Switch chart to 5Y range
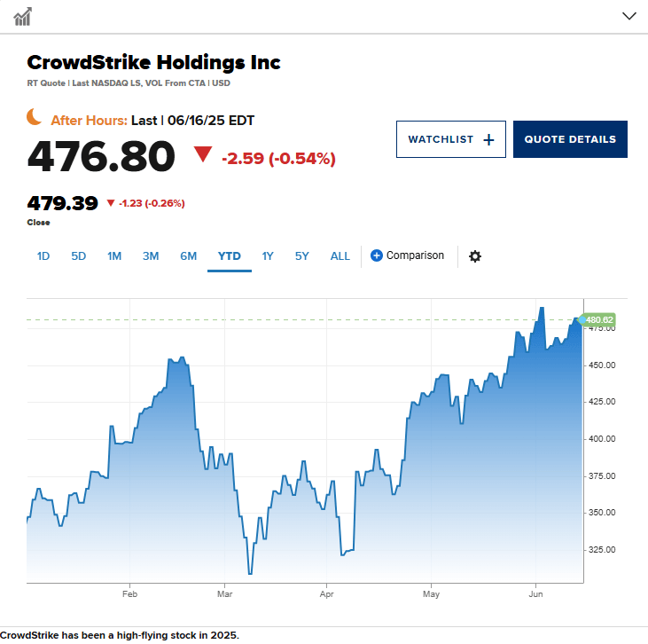The width and height of the screenshot is (648, 644). [x=301, y=256]
